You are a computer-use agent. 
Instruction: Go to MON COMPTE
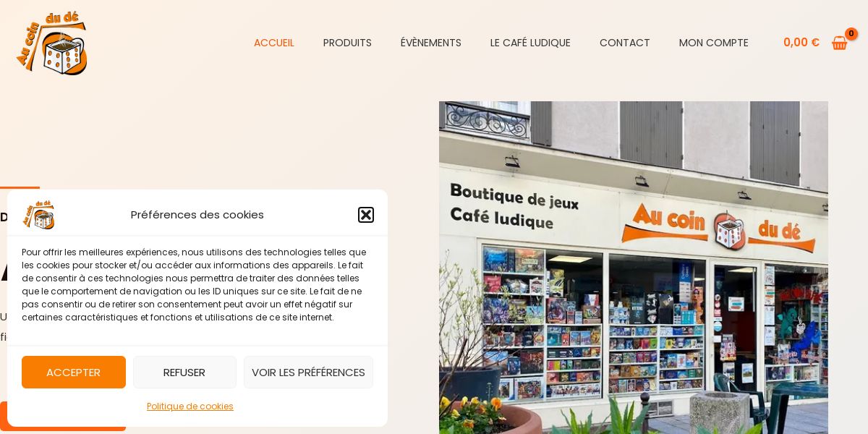(x=714, y=43)
